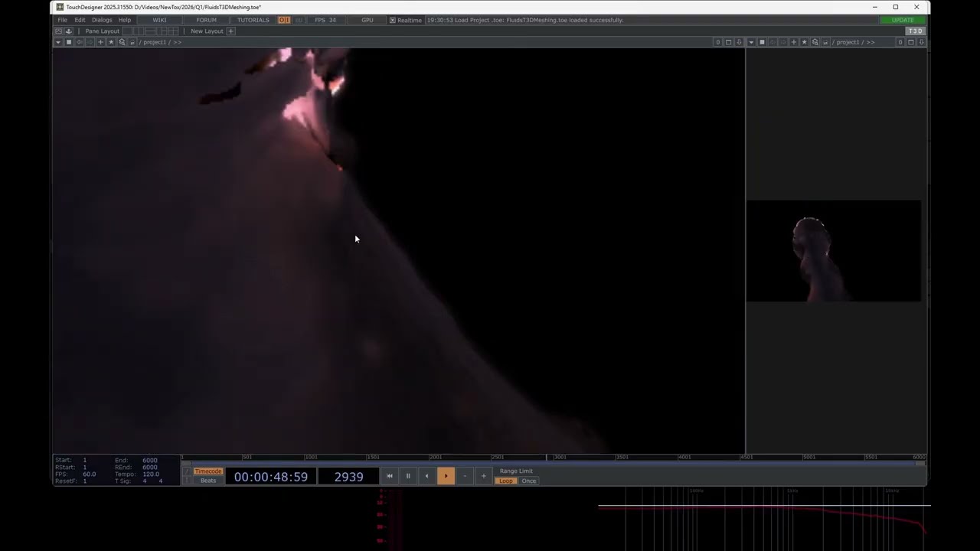Toggle the orange O|I power button
Image resolution: width=980 pixels, height=551 pixels.
tap(284, 20)
